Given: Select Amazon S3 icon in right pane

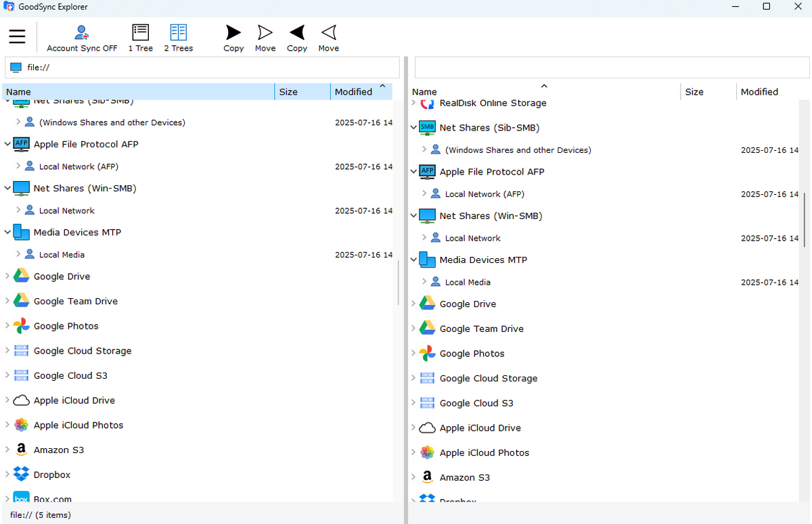Looking at the screenshot, I should click(427, 477).
